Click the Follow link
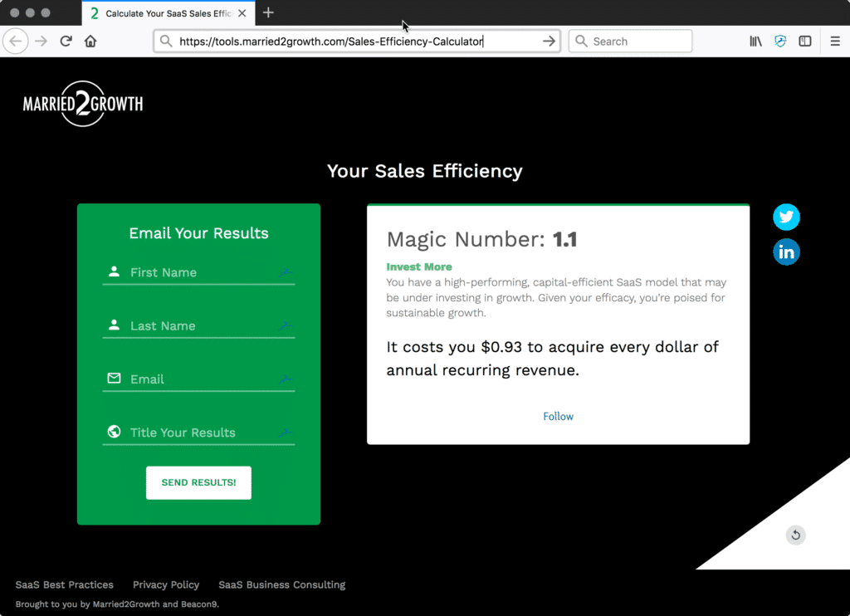Viewport: 850px width, 616px height. click(558, 416)
